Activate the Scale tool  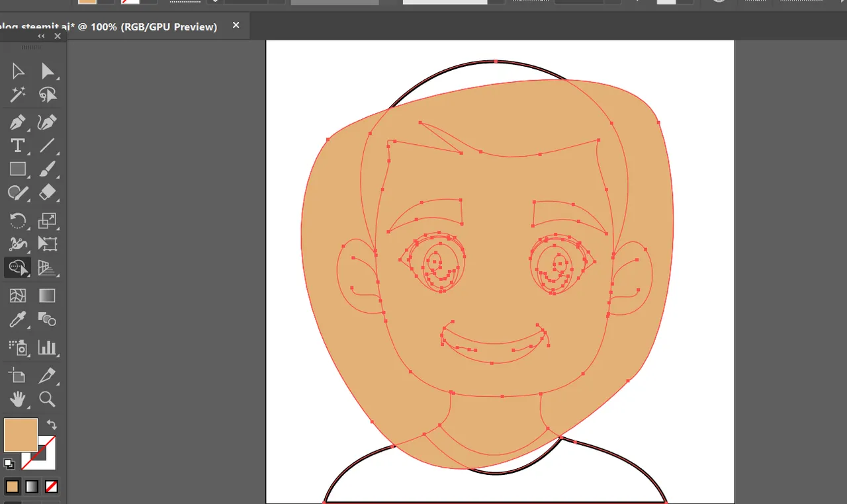click(47, 220)
